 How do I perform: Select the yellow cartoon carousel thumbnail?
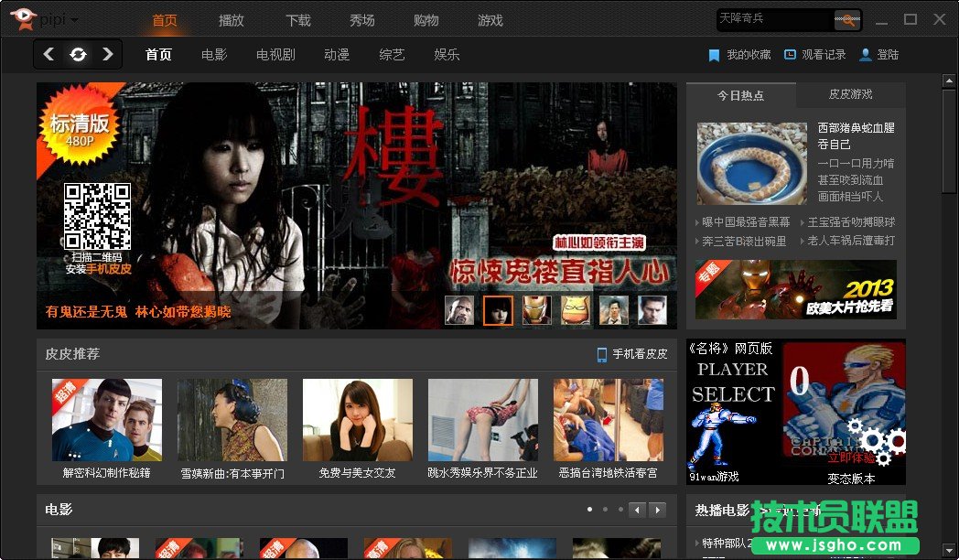576,310
